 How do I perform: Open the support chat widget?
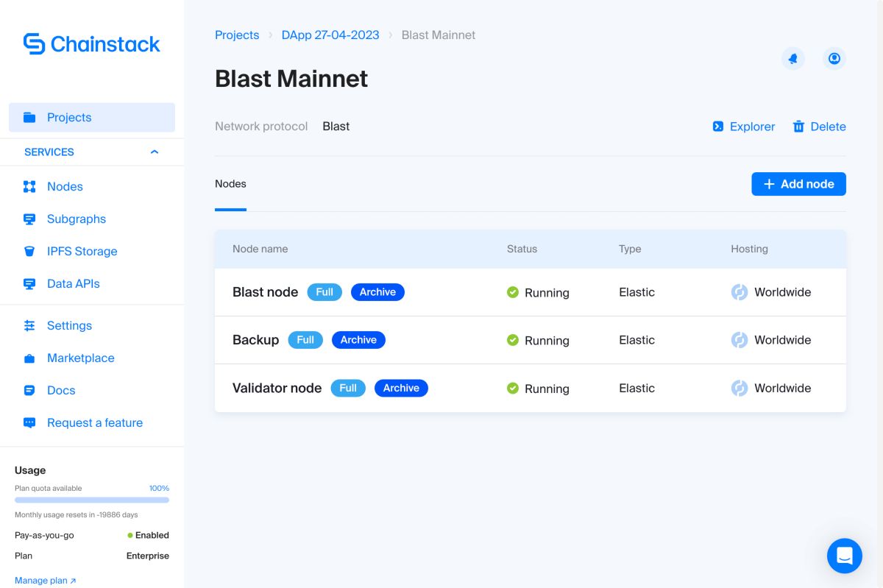845,556
